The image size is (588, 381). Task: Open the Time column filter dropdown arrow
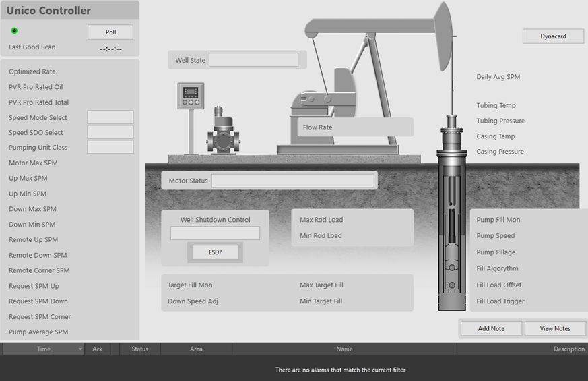pyautogui.click(x=80, y=349)
